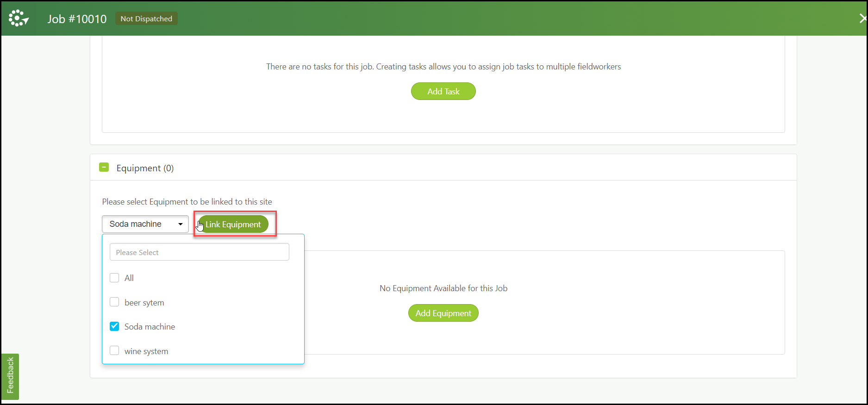Click the Add Equipment button

tap(443, 313)
